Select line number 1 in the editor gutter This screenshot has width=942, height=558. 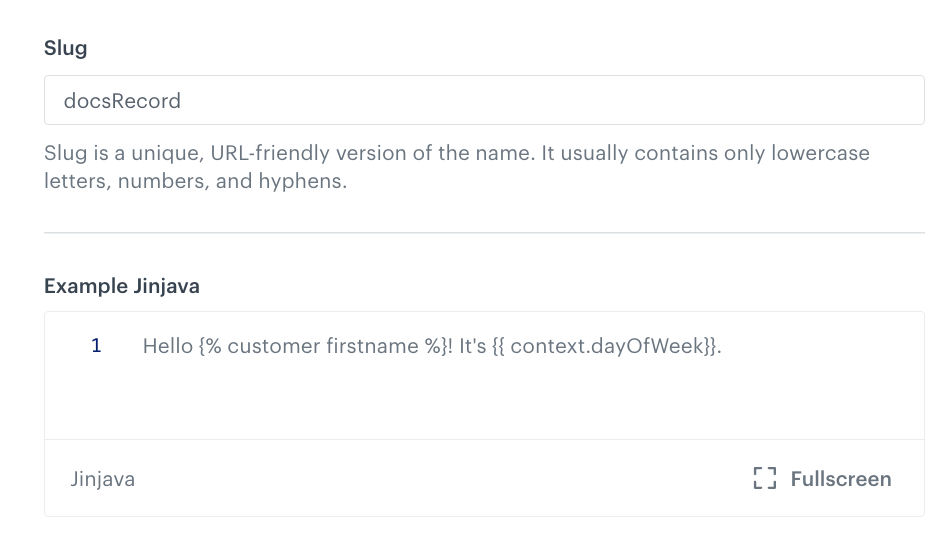click(96, 347)
